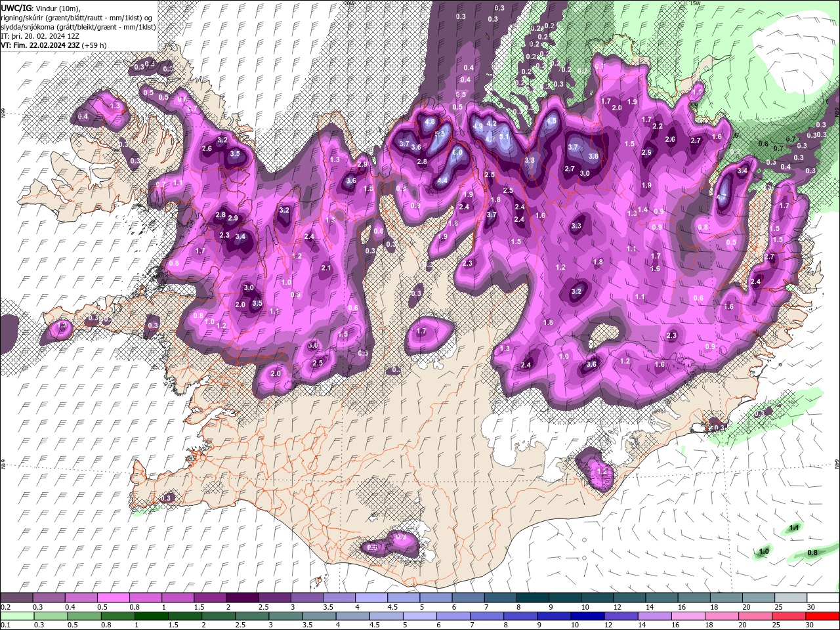Click the 4.9 snowfall value on the map
The width and height of the screenshot is (840, 630).
pos(478,126)
